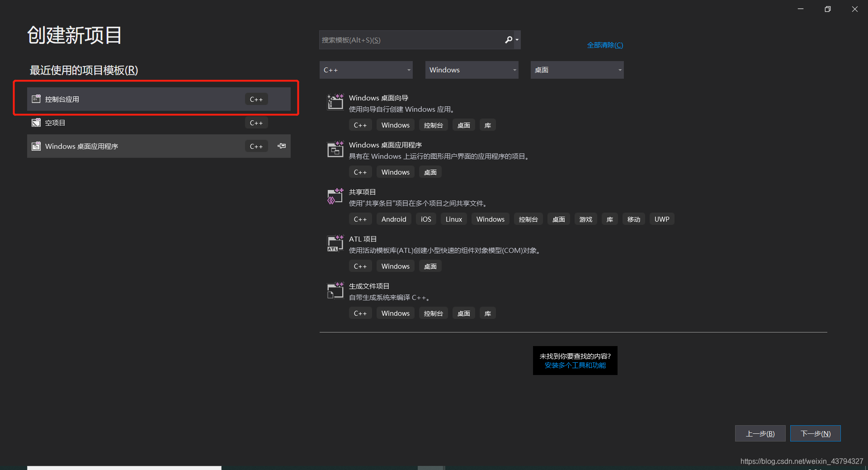
Task: Open the search options dropdown arrow
Action: tap(517, 40)
